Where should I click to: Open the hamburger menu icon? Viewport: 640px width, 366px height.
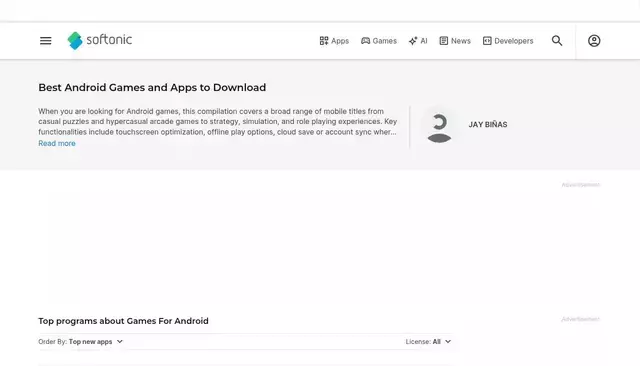(46, 41)
